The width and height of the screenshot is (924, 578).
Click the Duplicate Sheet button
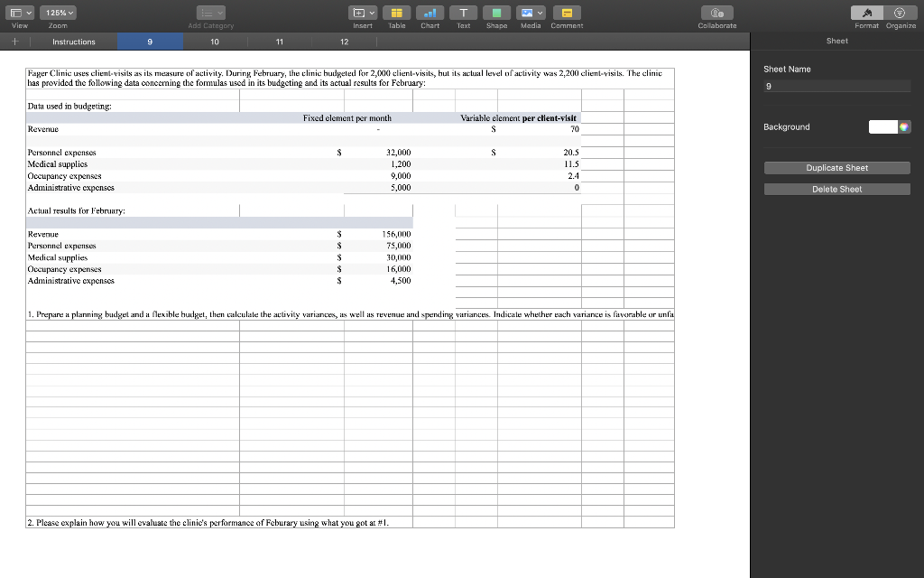pos(836,167)
